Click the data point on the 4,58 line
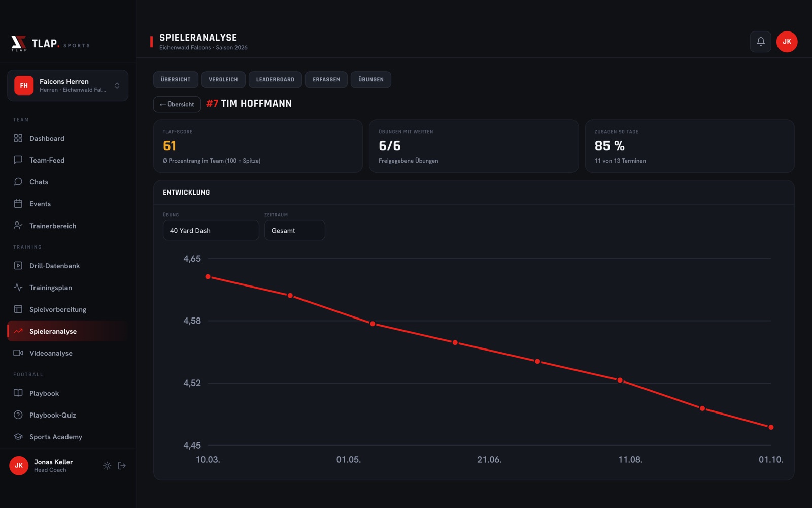This screenshot has width=812, height=508. click(x=373, y=324)
